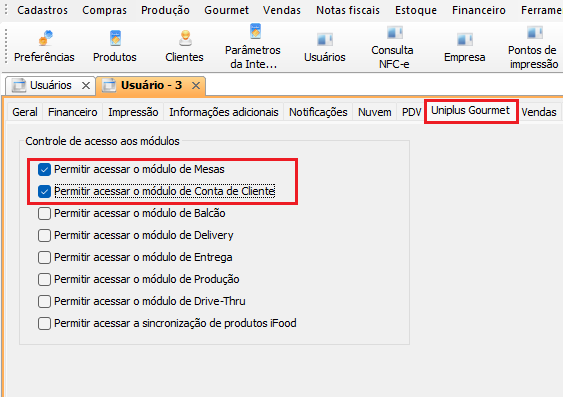Switch to the Financeiro user tab
The width and height of the screenshot is (563, 397).
click(x=73, y=112)
